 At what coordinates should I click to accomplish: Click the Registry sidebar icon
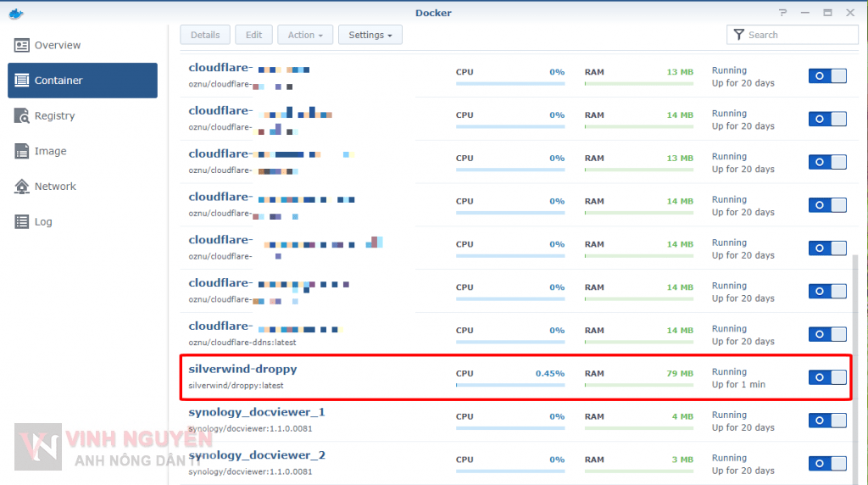[21, 116]
